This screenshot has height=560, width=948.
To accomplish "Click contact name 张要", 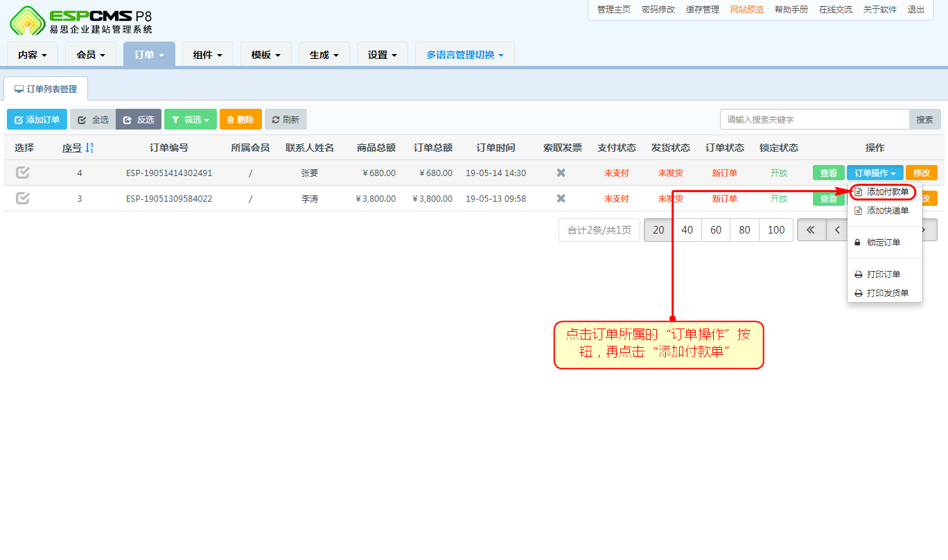I will click(x=310, y=173).
